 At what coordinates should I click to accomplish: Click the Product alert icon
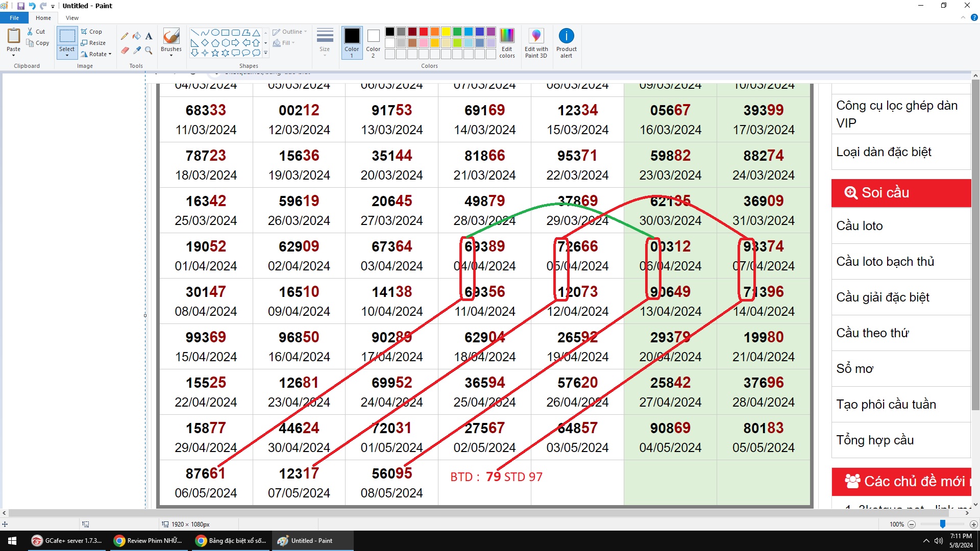[566, 43]
